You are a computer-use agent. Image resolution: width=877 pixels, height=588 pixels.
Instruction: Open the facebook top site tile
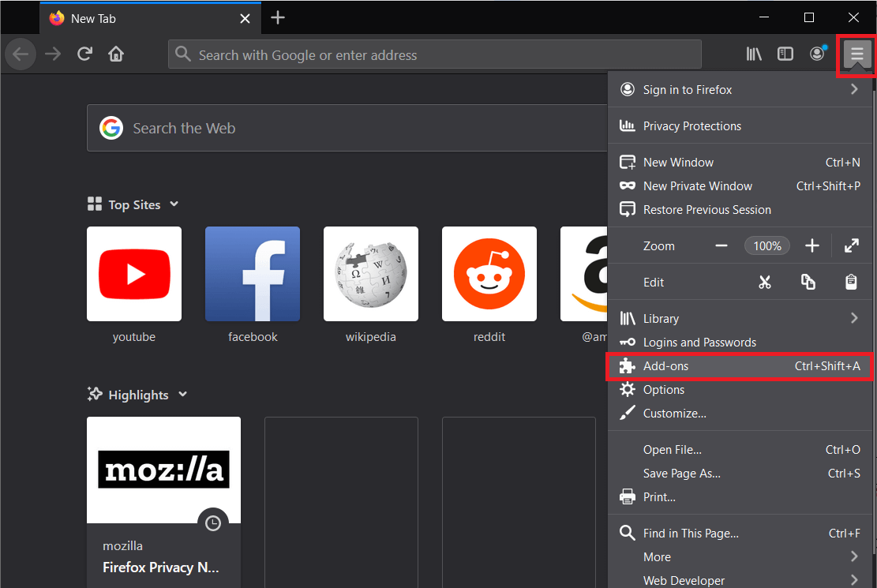pyautogui.click(x=253, y=274)
